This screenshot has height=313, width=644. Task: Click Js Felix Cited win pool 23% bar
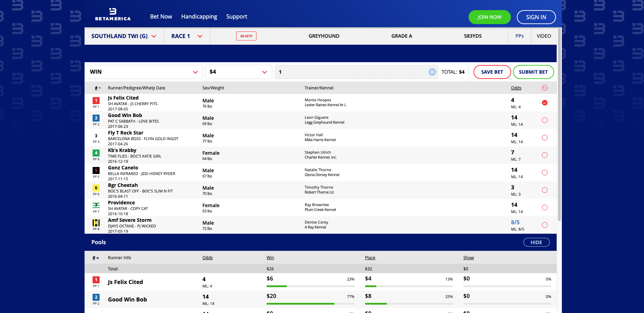click(x=311, y=286)
